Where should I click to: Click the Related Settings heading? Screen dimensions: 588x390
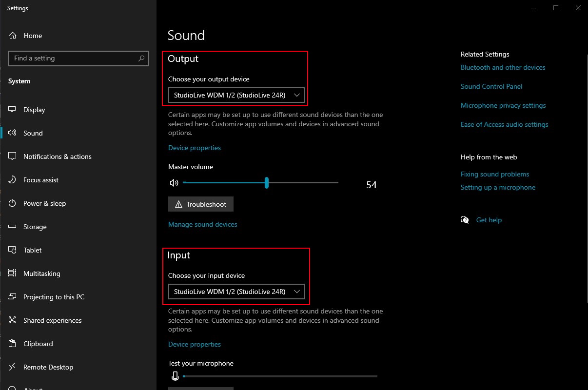(x=485, y=54)
